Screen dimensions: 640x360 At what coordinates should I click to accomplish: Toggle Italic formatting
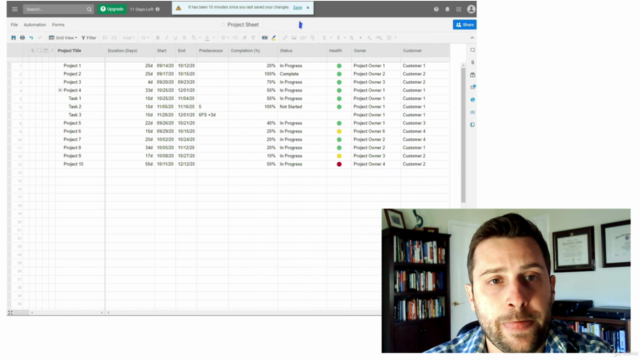tap(167, 38)
